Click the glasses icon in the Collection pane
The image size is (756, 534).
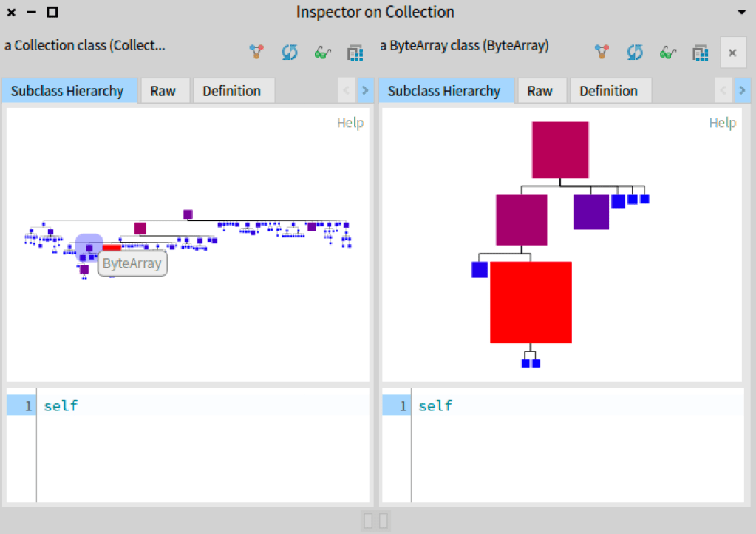(322, 53)
